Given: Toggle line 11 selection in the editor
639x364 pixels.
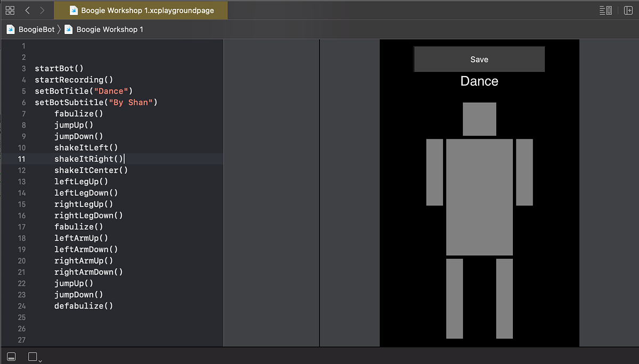Looking at the screenshot, I should point(89,159).
